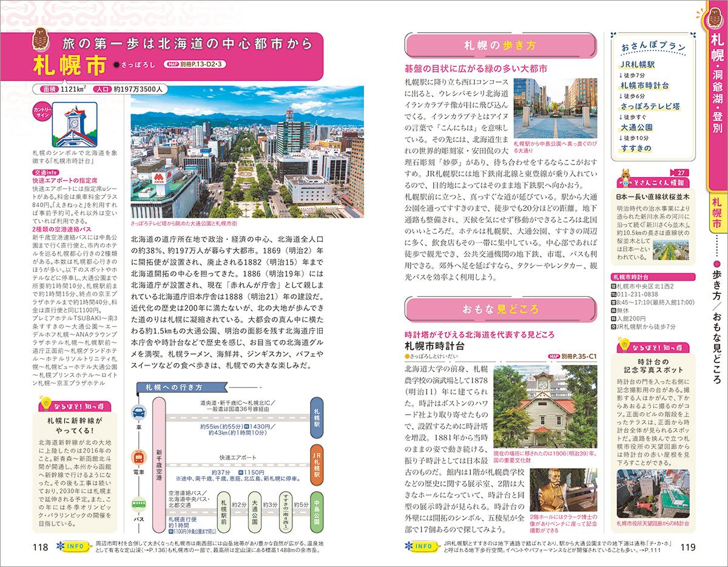Click the owl icon beside the Sapporo title
728x567 pixels.
44,45
